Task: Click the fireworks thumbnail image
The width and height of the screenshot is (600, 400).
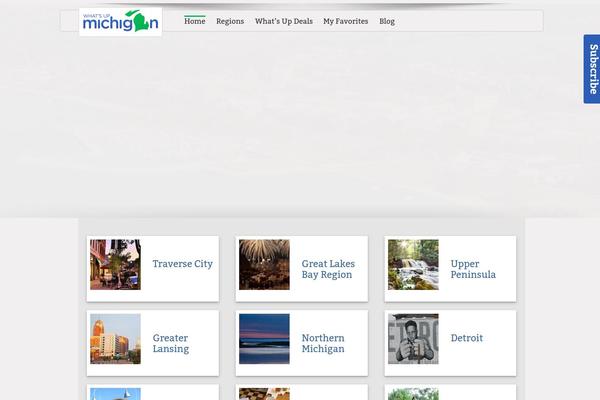Action: pyautogui.click(x=264, y=264)
